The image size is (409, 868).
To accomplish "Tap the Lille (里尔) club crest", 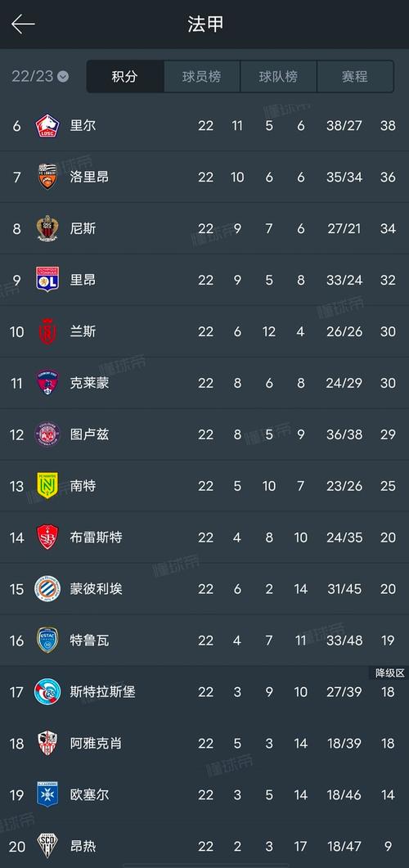I will 47,126.
